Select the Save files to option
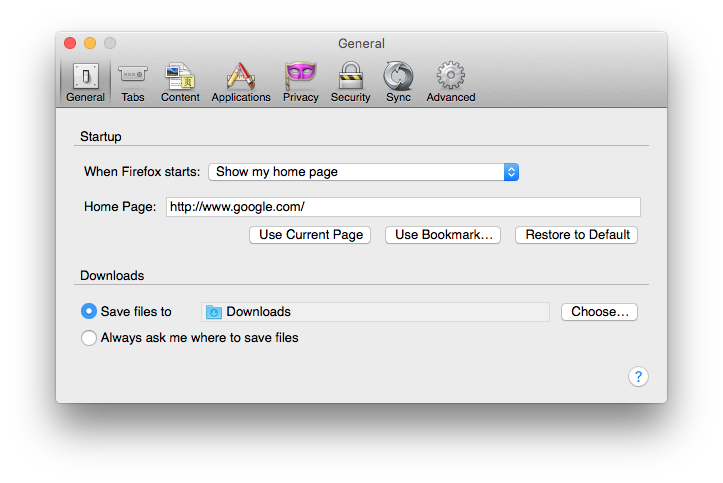Image resolution: width=723 pixels, height=483 pixels. [89, 312]
